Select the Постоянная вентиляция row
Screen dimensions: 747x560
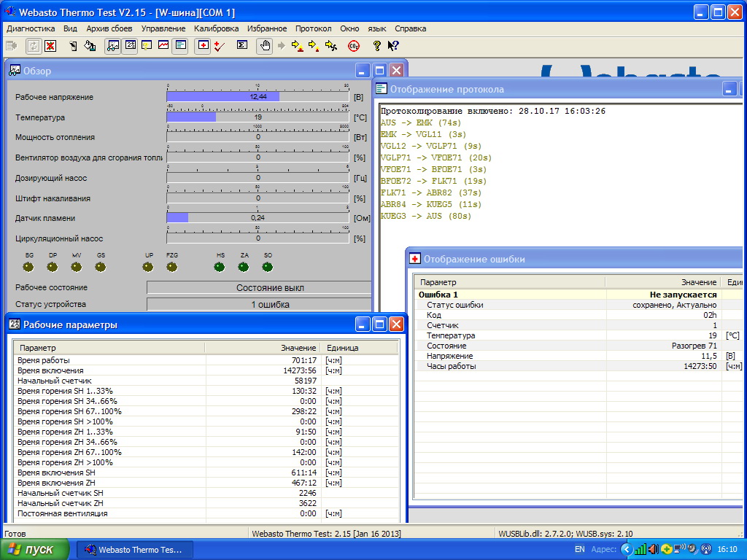206,513
